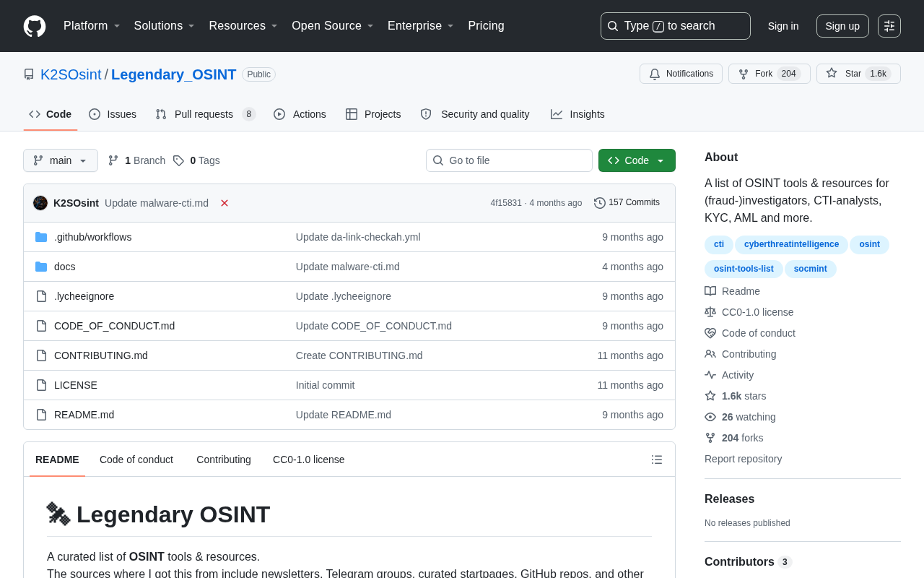Click the Contributing people icon
Screen dimensions: 924x578
[710, 354]
